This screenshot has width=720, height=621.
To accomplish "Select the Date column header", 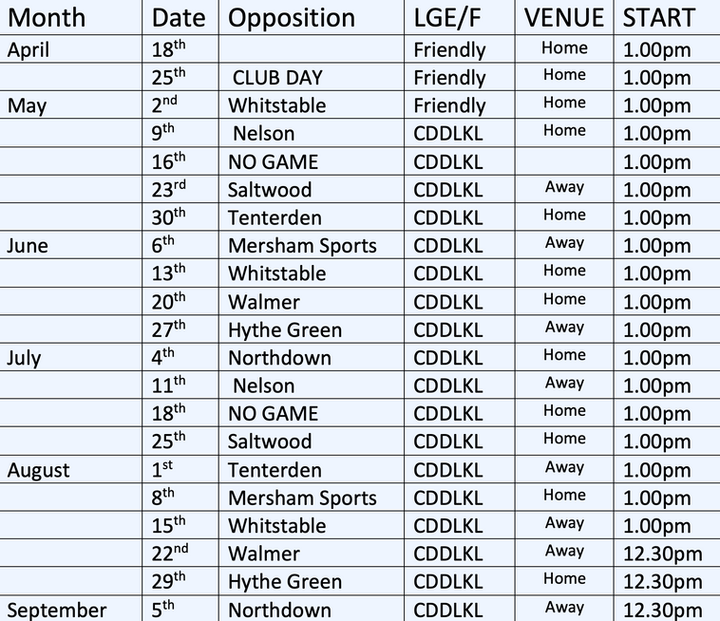I will (178, 18).
